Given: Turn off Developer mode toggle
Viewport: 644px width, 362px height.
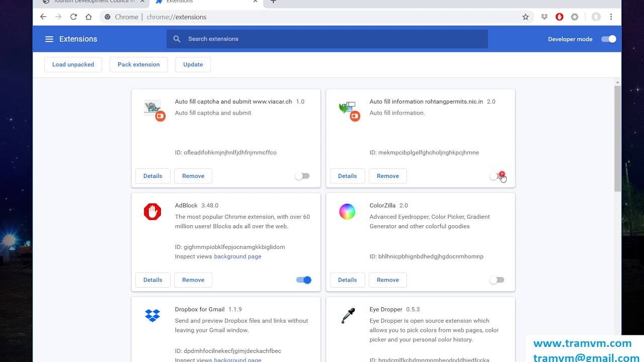Looking at the screenshot, I should [x=608, y=39].
